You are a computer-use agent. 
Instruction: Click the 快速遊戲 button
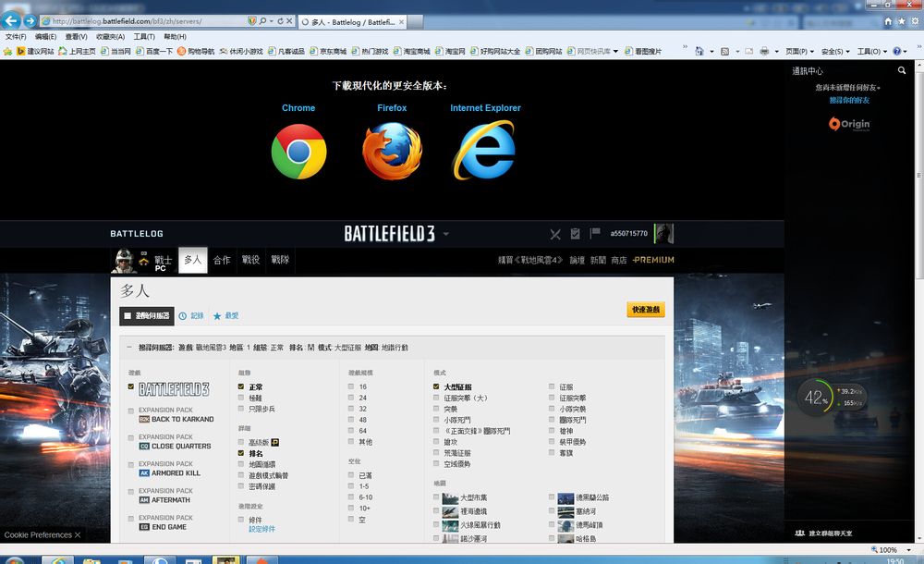pos(646,310)
